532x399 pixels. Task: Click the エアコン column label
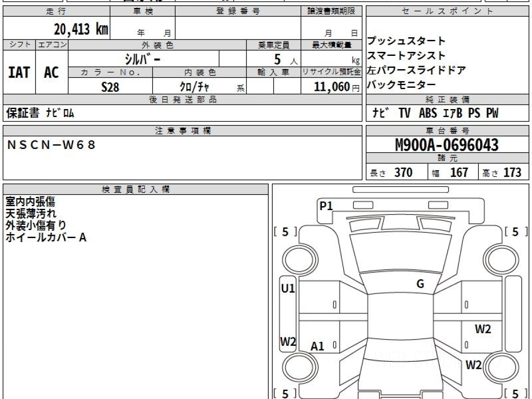(x=52, y=45)
